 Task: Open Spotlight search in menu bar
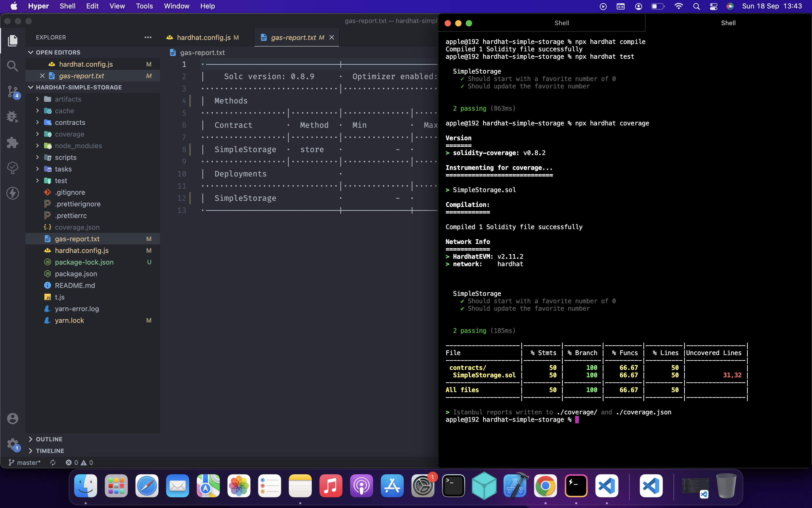click(x=696, y=6)
